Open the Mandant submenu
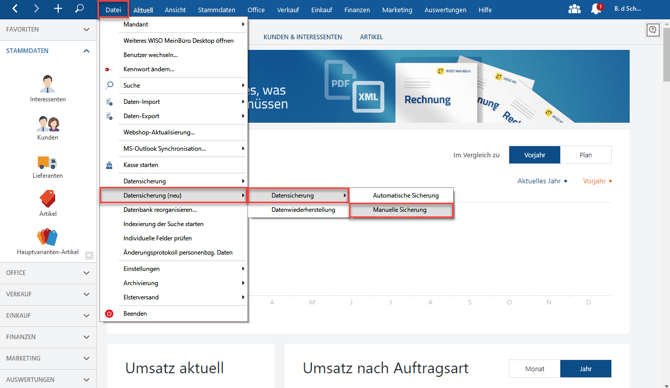 click(x=174, y=24)
